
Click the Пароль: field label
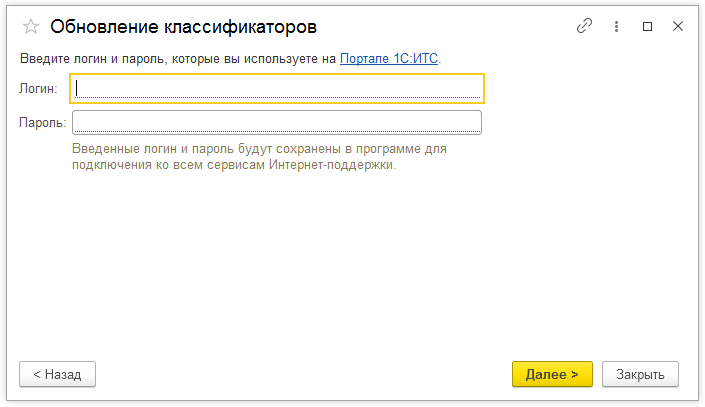42,123
